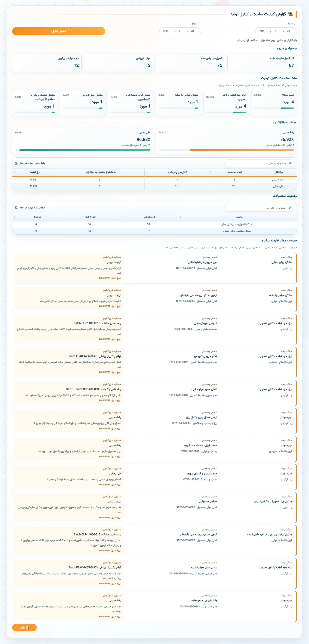Click the 96.88% quality rate table cell
Screen dimensions: 309x644
[x=34, y=186]
